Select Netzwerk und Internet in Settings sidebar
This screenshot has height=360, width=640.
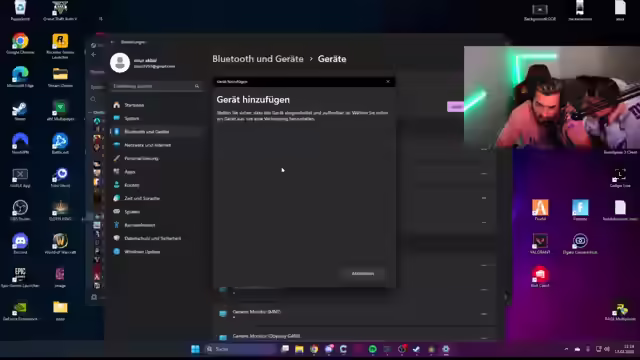point(156,145)
